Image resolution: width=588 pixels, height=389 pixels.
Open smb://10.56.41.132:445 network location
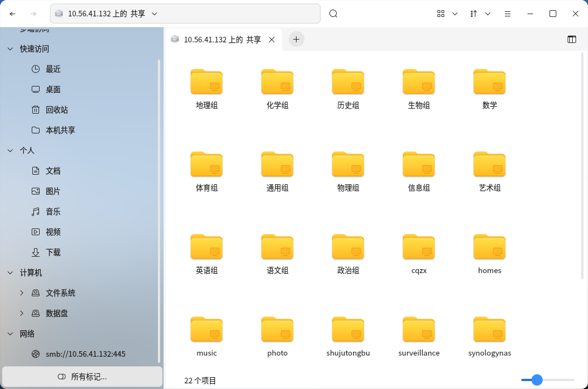click(79, 354)
